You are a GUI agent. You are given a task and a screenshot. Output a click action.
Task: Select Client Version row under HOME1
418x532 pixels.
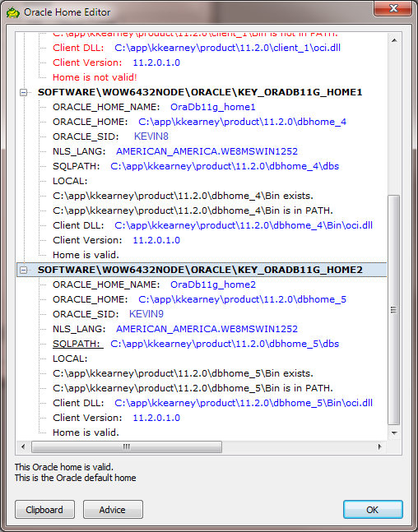click(x=116, y=240)
